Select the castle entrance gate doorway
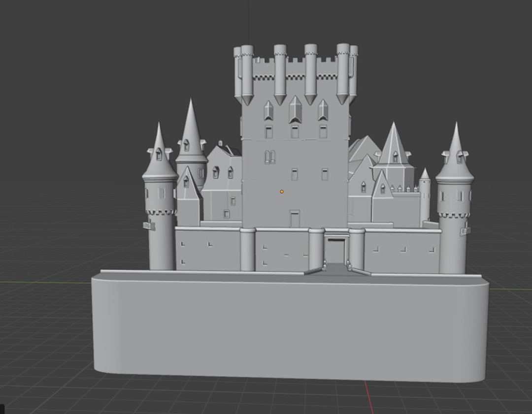This screenshot has width=532, height=414. point(336,251)
